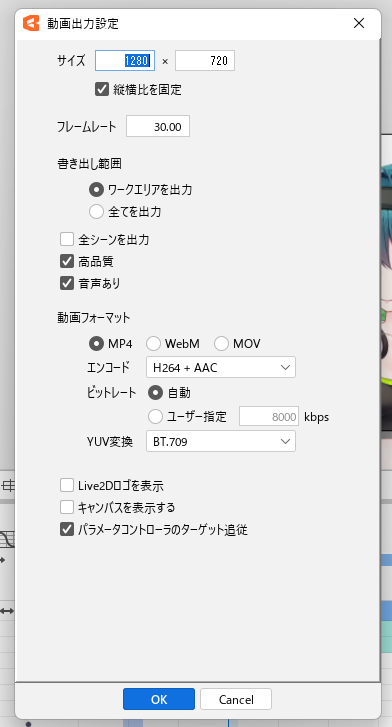This screenshot has width=392, height=727.
Task: Click the フレームレート field showing 30.00
Action: tap(158, 127)
